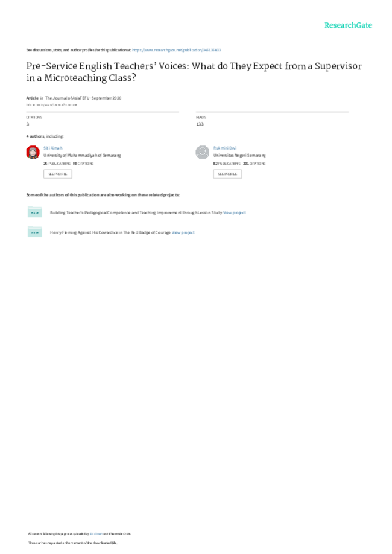Viewport: 392px width, 554px height.
Task: Click the project folder icon beside Henry Fleming
Action: [x=35, y=232]
